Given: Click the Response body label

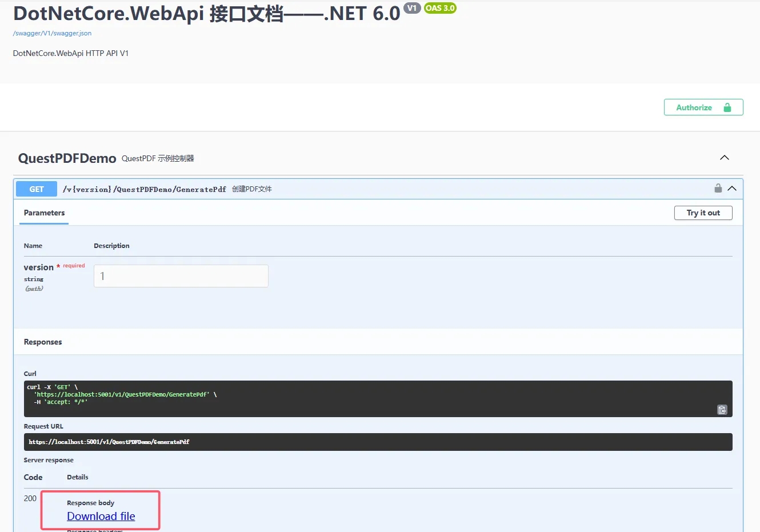Looking at the screenshot, I should 90,503.
